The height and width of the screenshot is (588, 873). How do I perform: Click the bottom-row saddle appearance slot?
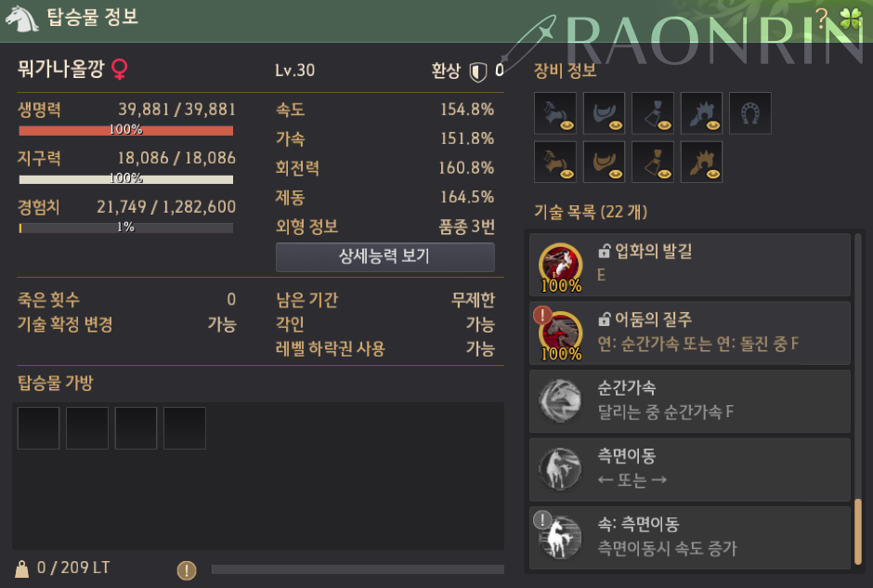pyautogui.click(x=604, y=162)
